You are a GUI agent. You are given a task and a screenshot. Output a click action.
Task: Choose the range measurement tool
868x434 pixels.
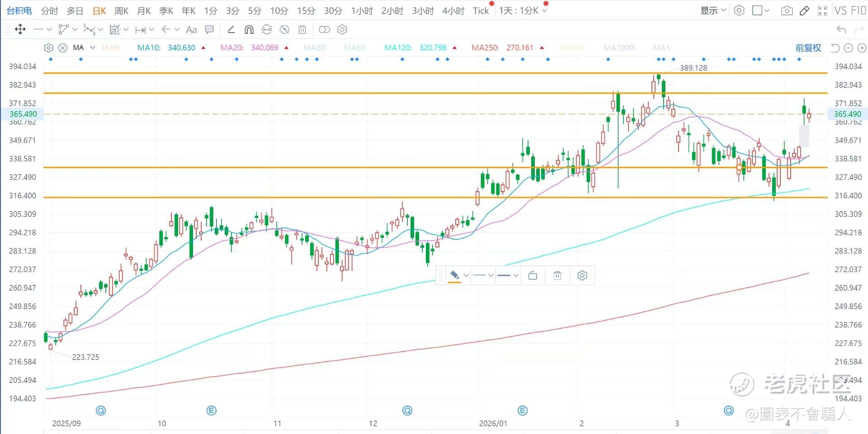click(141, 30)
